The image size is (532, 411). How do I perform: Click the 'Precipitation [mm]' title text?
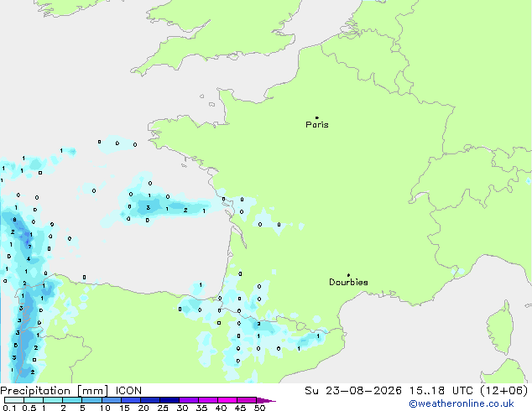pyautogui.click(x=55, y=391)
